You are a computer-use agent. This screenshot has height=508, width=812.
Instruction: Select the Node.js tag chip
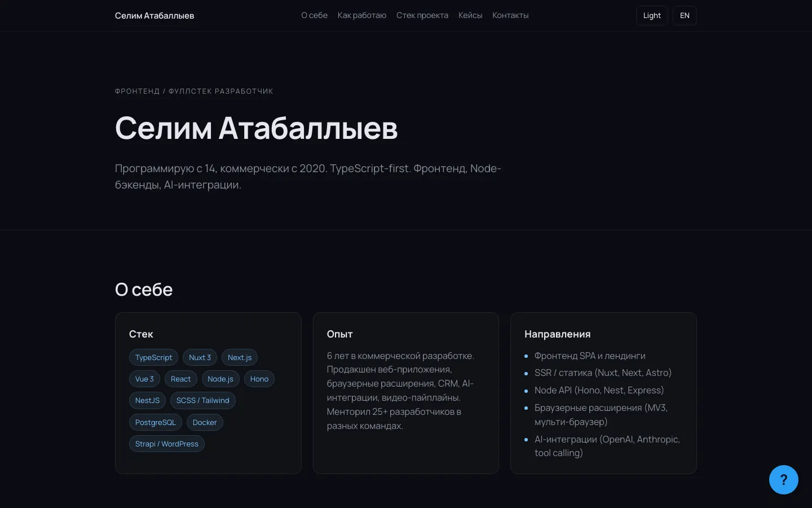coord(220,379)
